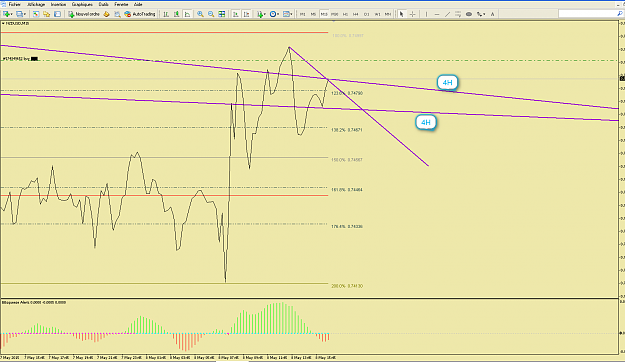Screen dimensions: 625x362
Task: Click the indicator name label in subwindow
Action: click(x=34, y=302)
